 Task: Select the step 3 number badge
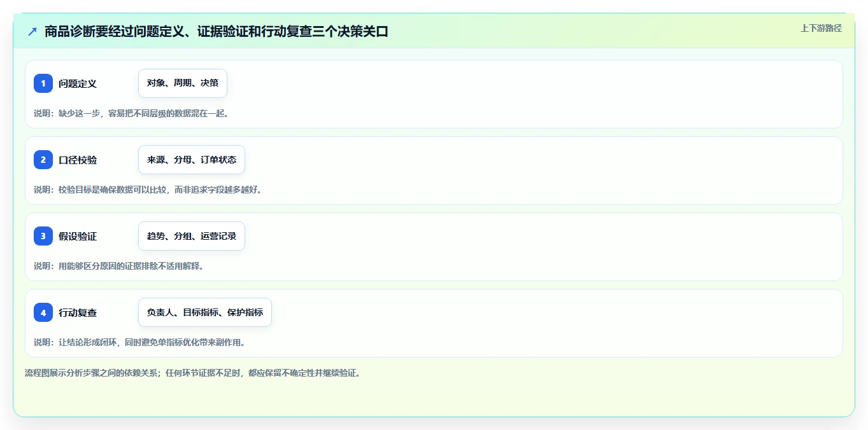point(43,236)
